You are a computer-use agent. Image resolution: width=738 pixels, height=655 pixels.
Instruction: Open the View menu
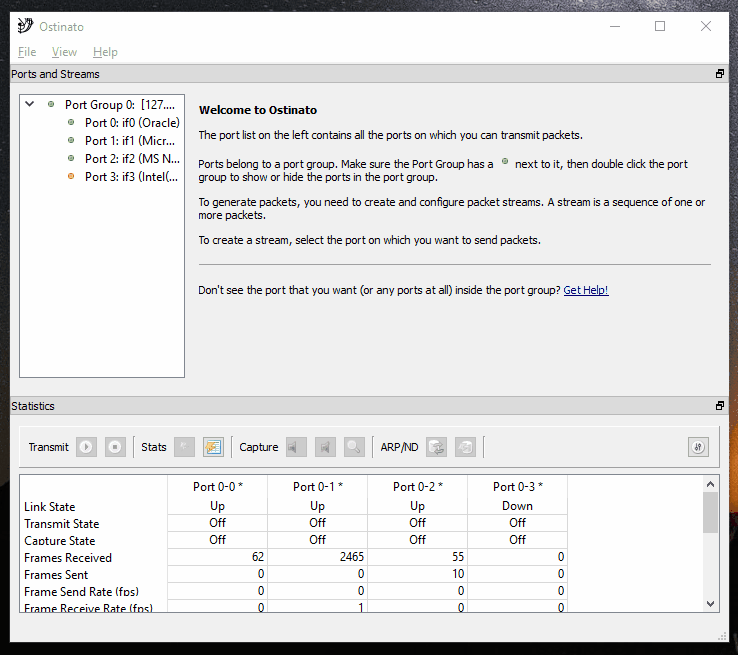[x=64, y=52]
